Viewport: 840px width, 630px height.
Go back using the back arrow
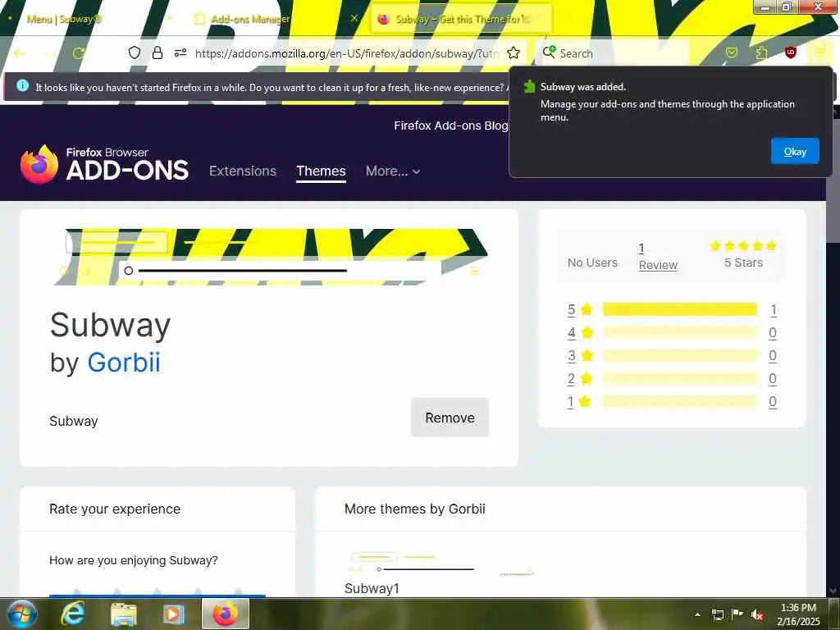click(x=20, y=53)
